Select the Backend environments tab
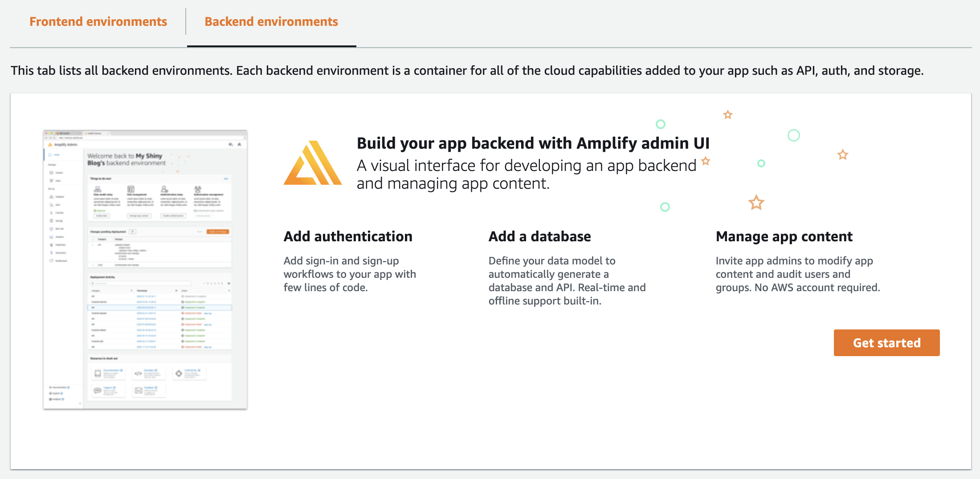 click(271, 21)
